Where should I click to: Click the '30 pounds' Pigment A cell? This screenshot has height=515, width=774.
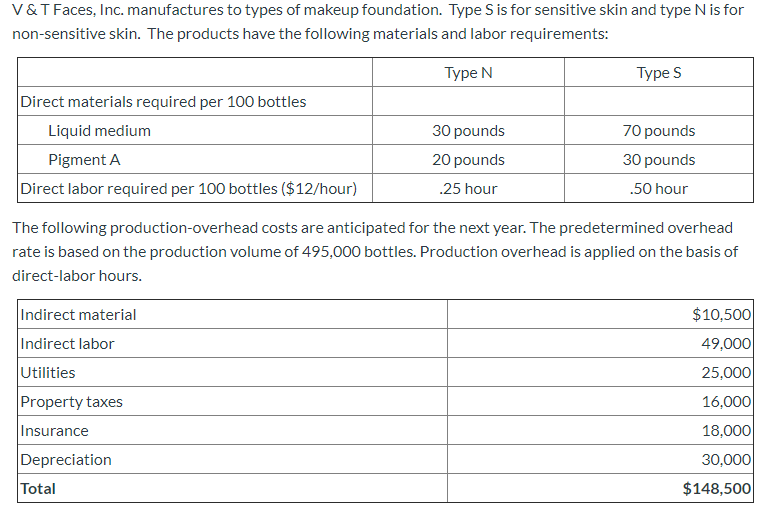[x=658, y=160]
